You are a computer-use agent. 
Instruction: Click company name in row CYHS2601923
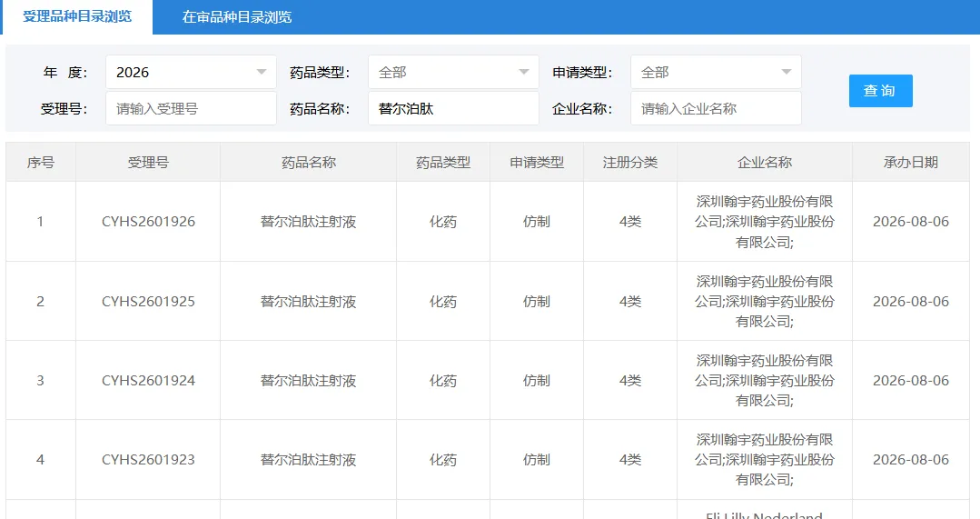click(x=765, y=460)
